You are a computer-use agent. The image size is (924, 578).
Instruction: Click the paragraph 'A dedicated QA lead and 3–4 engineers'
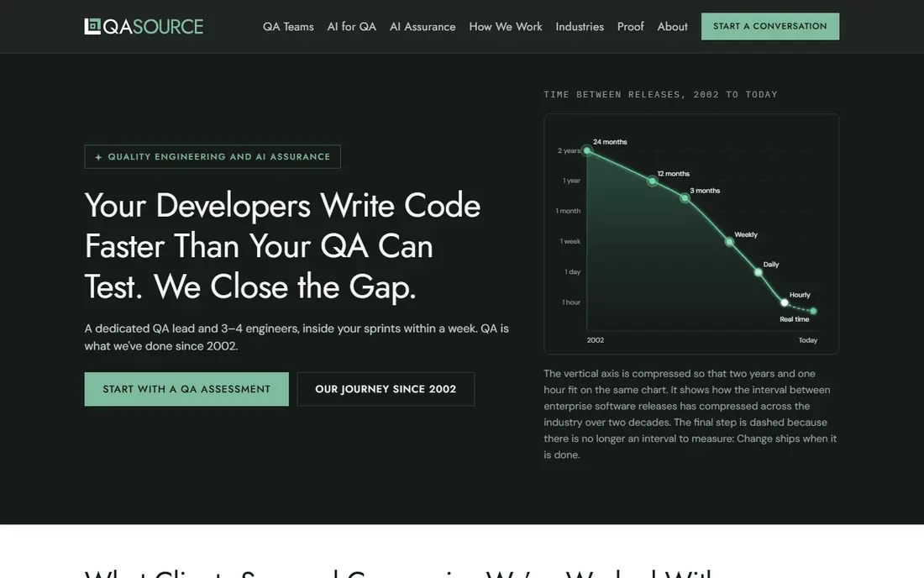(x=297, y=337)
